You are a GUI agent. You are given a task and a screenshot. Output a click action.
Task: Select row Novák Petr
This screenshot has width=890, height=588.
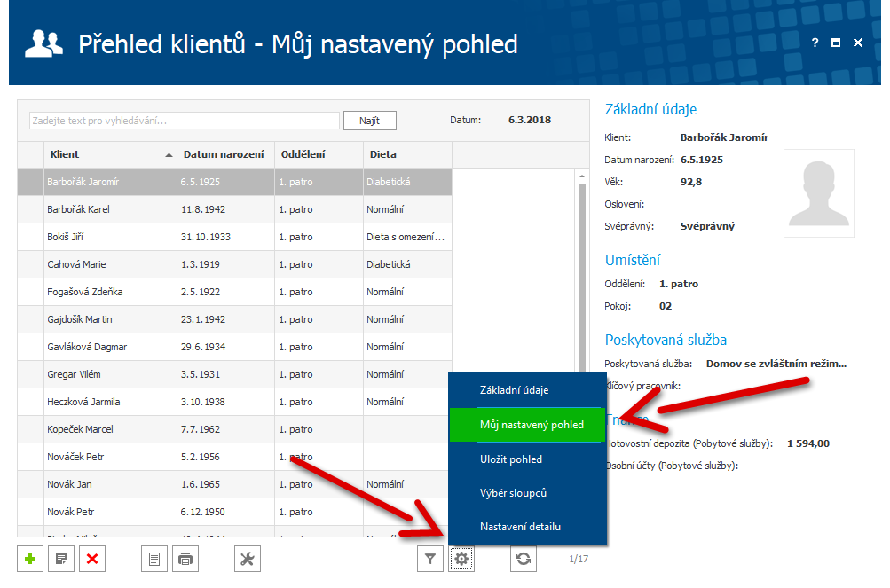[234, 512]
